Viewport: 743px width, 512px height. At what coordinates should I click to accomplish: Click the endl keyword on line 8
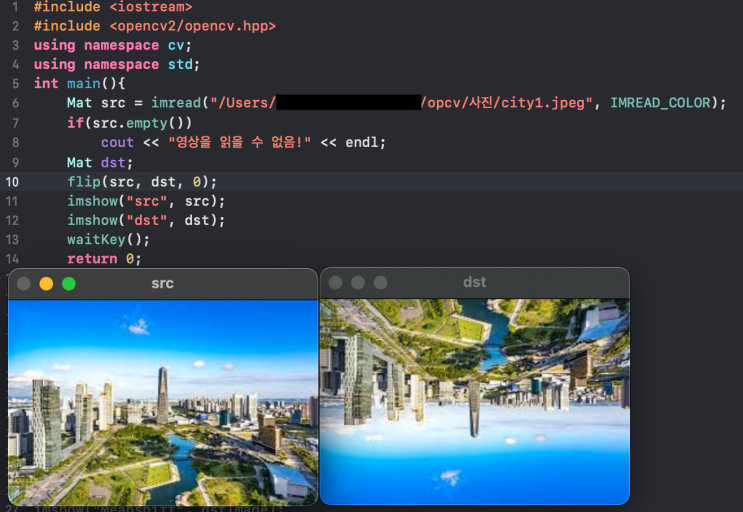click(x=362, y=143)
